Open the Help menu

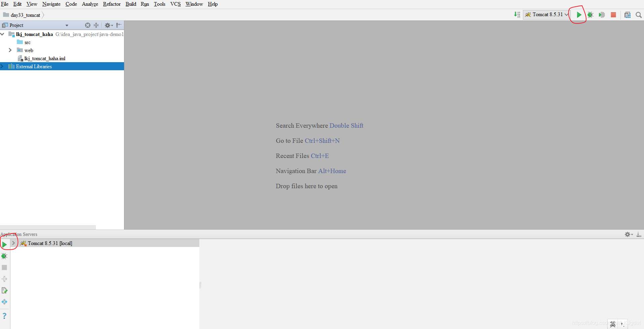coord(213,4)
